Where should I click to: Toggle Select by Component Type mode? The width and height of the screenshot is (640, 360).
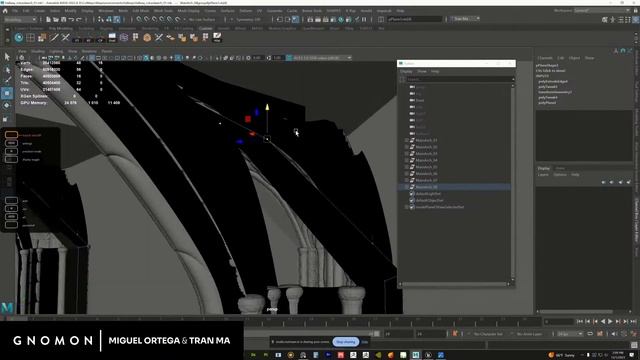(117, 19)
